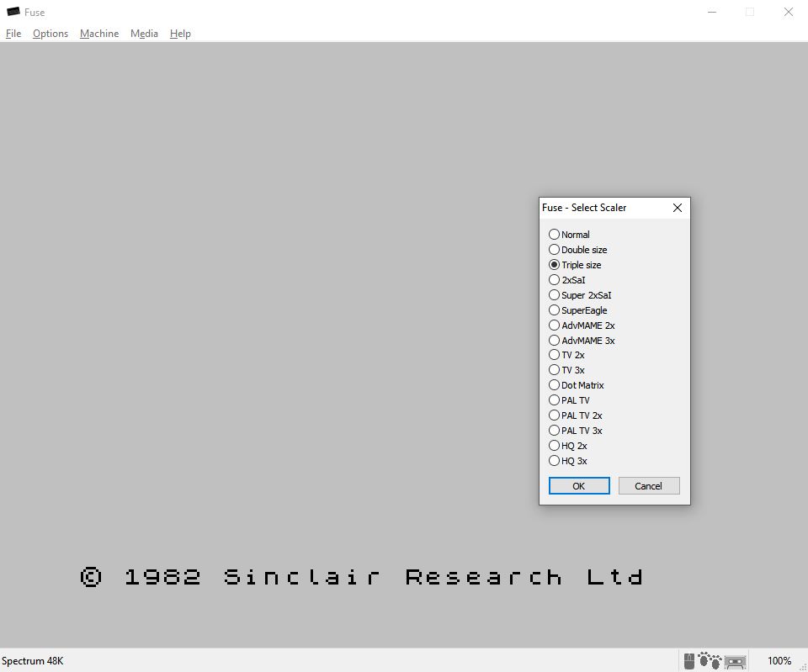Select AdvMAME 3x scaling

(554, 340)
